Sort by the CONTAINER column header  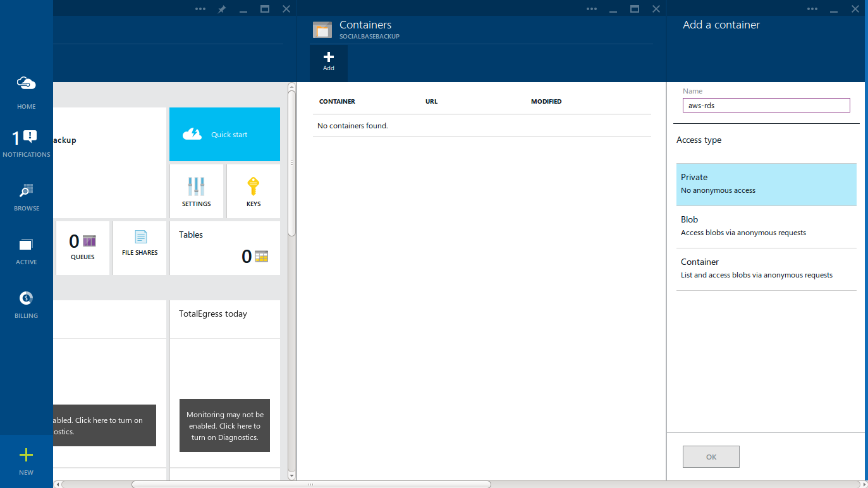click(x=337, y=102)
